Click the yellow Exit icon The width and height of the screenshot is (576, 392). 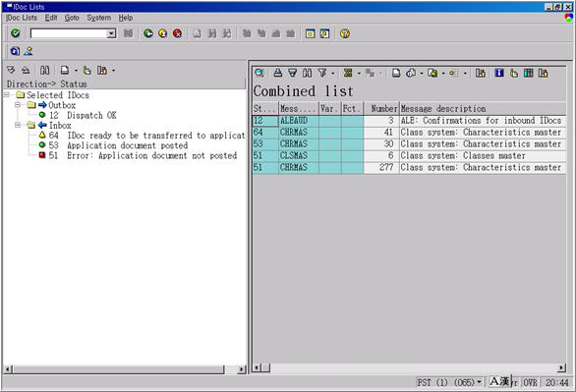[x=163, y=33]
